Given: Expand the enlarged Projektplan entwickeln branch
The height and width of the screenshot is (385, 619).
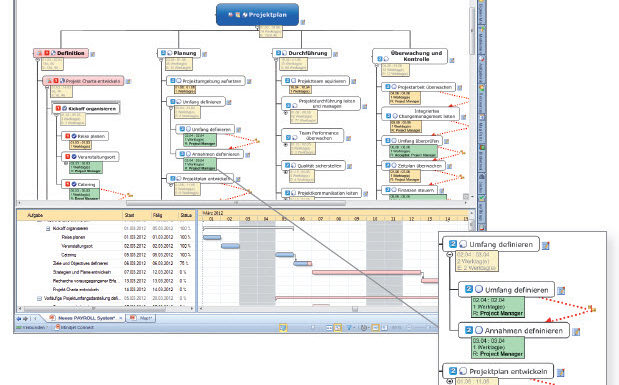Looking at the screenshot, I should (449, 381).
